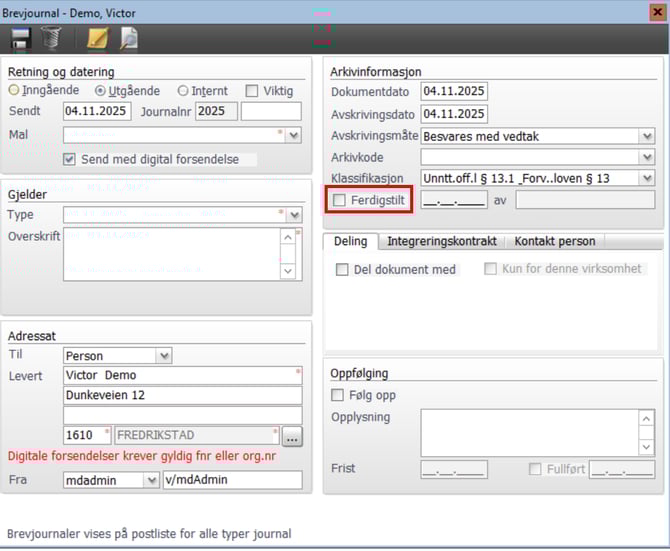This screenshot has width=670, height=551.
Task: Expand the Avskrivingsmåte dropdown
Action: [647, 136]
